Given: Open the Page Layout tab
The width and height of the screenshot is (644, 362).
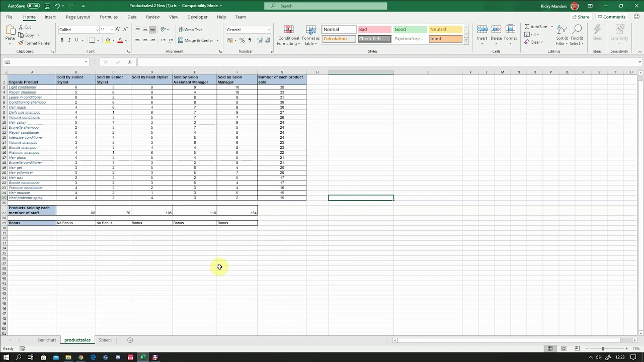Looking at the screenshot, I should 78,17.
